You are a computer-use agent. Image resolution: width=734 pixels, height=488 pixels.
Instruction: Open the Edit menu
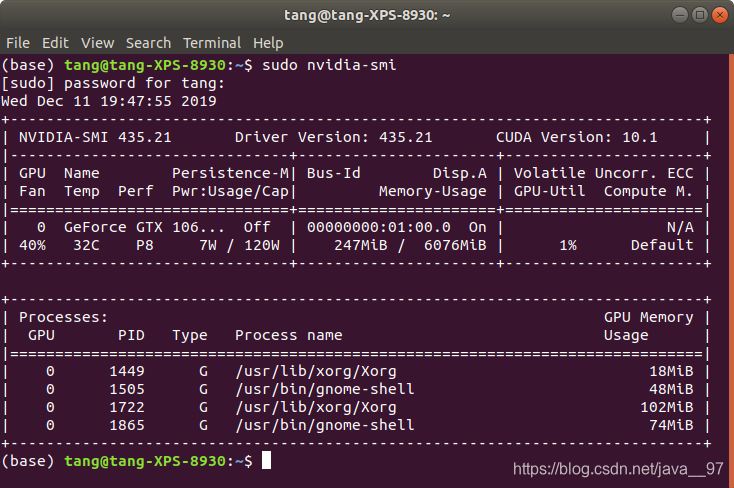[55, 43]
